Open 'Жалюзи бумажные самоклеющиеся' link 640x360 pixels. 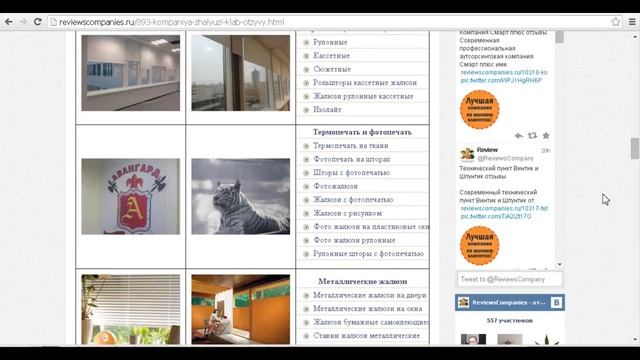pos(371,322)
